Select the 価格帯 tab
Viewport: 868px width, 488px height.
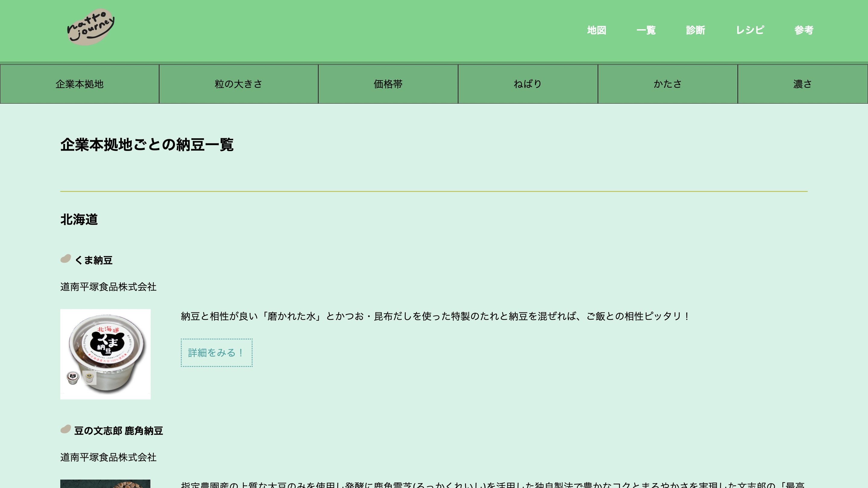click(388, 84)
